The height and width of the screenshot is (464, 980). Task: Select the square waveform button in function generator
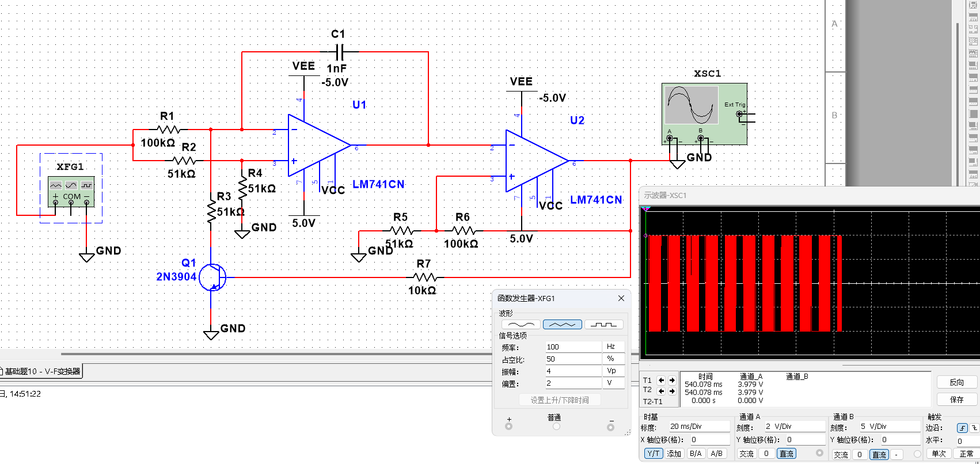(603, 324)
